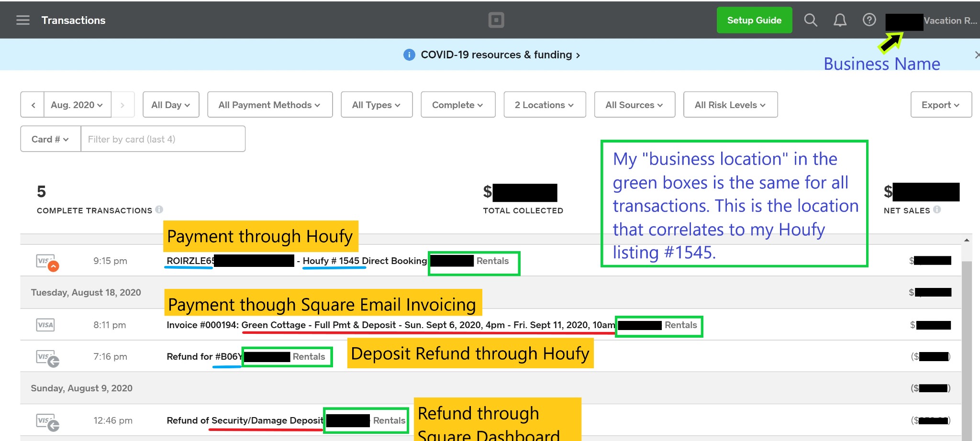Screen dimensions: 980x441
Task: Open the help question mark icon
Action: click(869, 20)
